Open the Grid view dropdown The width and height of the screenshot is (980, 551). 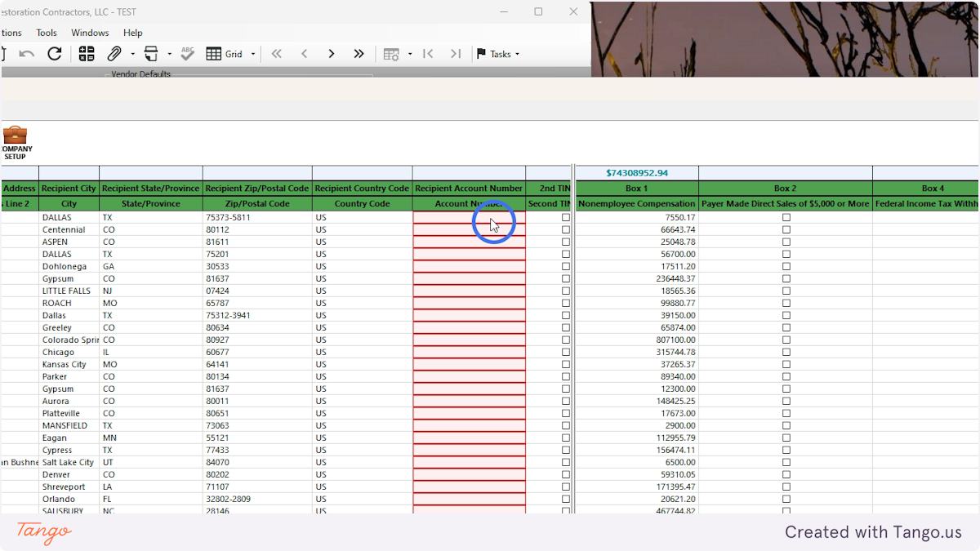253,54
